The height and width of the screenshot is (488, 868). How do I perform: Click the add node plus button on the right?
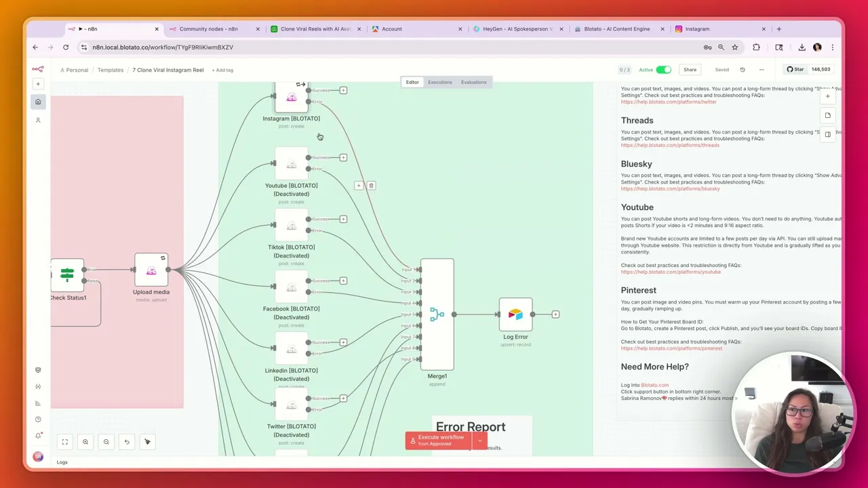pos(827,96)
